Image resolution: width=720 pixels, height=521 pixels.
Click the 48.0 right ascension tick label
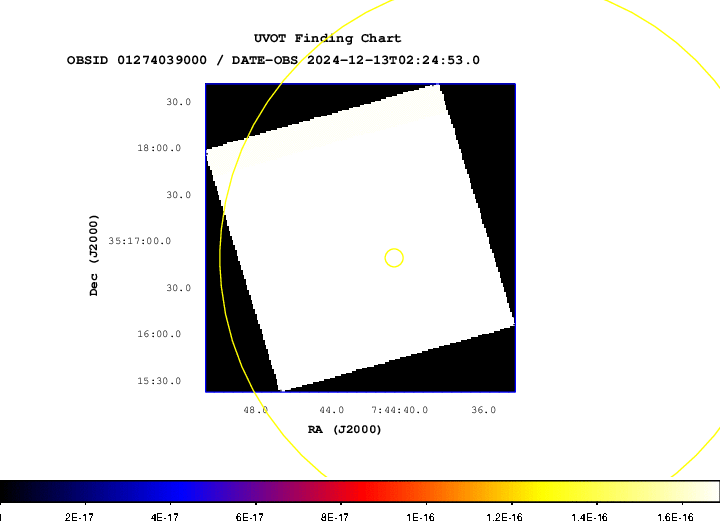(256, 410)
